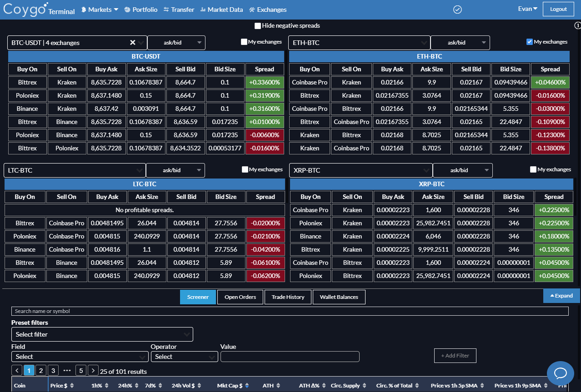Switch to the Trade History tab

coord(288,297)
